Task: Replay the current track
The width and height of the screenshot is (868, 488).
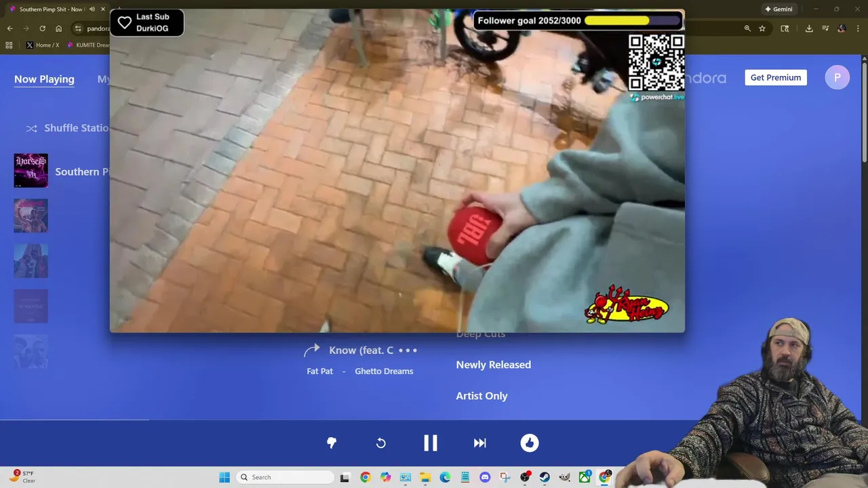Action: (381, 443)
